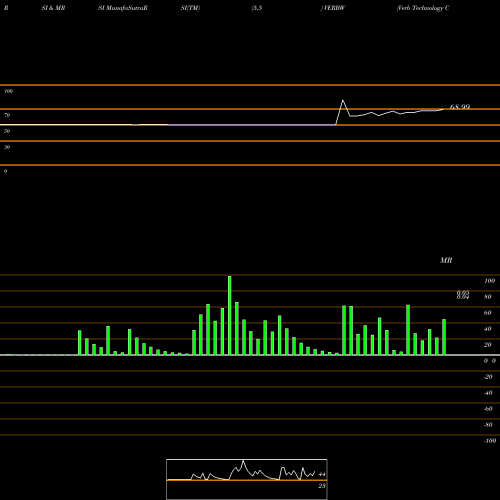Click the 'SI MunafaSutraR' header label
This screenshot has width=500, height=500.
click(123, 8)
